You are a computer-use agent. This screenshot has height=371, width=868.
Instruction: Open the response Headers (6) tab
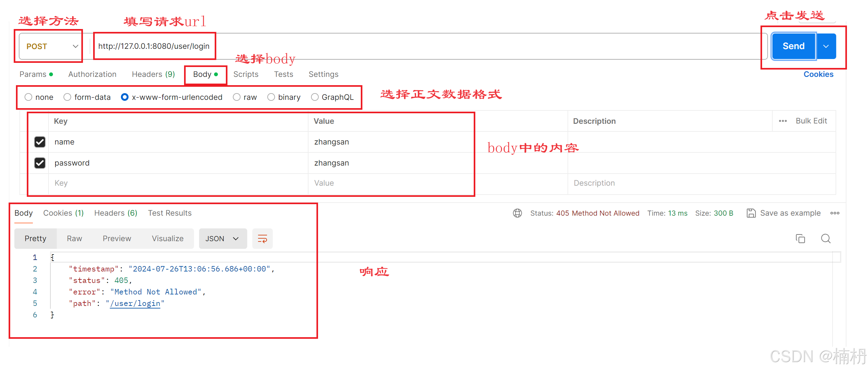tap(115, 213)
